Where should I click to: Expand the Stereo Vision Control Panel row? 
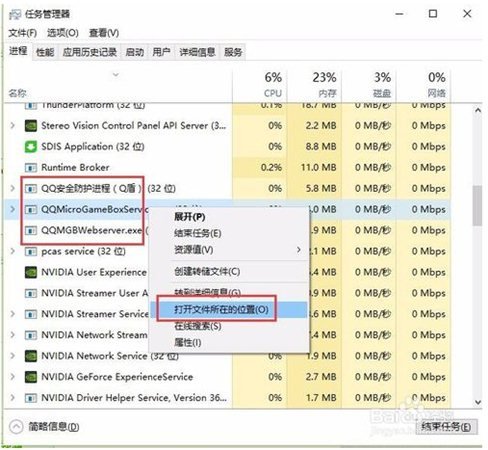coord(13,126)
